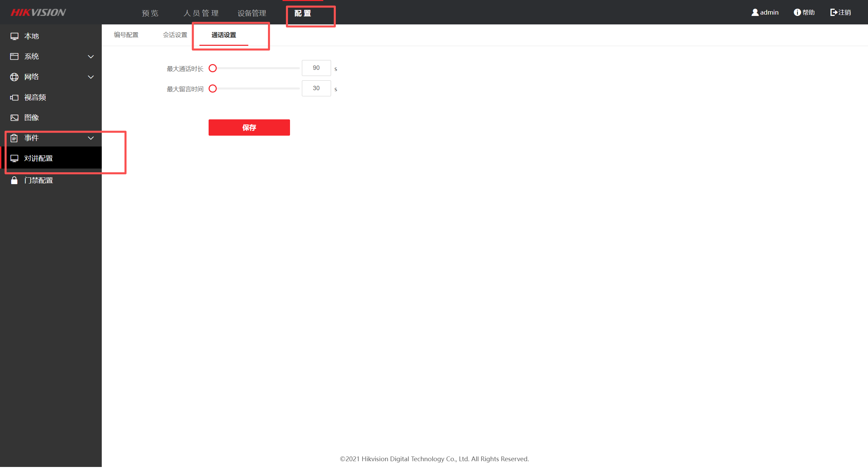Viewport: 868px width, 469px height.
Task: Expand the 网络 menu chevron
Action: pyautogui.click(x=91, y=77)
